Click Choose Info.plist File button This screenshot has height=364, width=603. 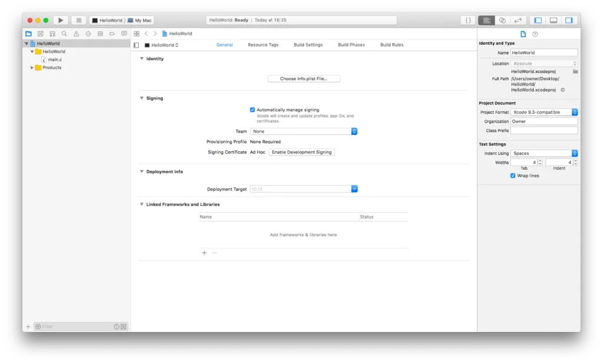[304, 78]
